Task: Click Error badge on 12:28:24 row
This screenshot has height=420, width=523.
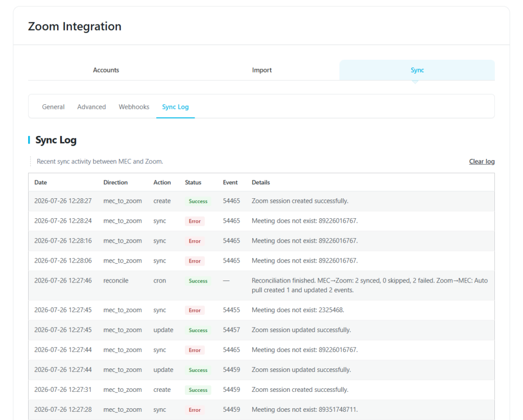Action: pyautogui.click(x=195, y=221)
